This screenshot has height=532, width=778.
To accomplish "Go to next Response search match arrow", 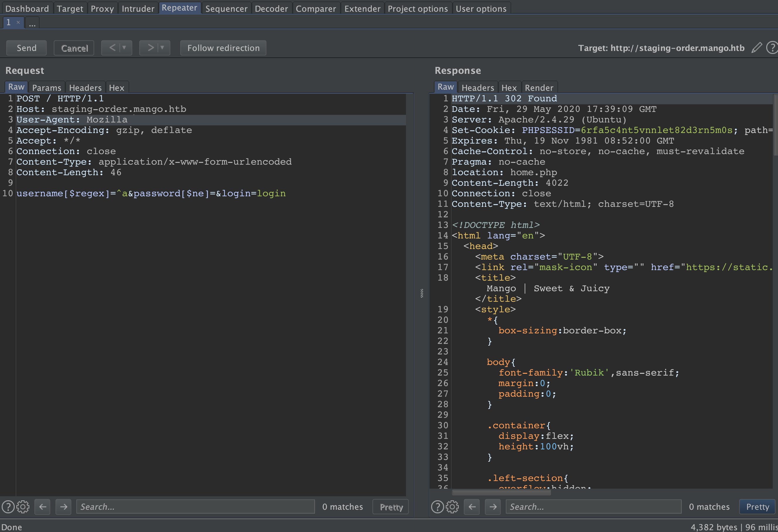I will pos(493,507).
